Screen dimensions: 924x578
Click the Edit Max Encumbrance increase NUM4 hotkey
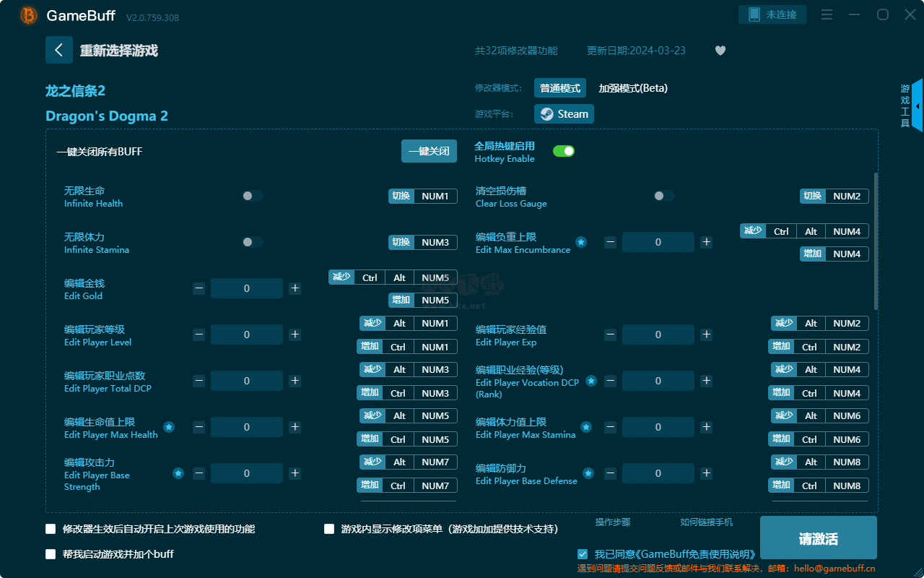coord(834,254)
